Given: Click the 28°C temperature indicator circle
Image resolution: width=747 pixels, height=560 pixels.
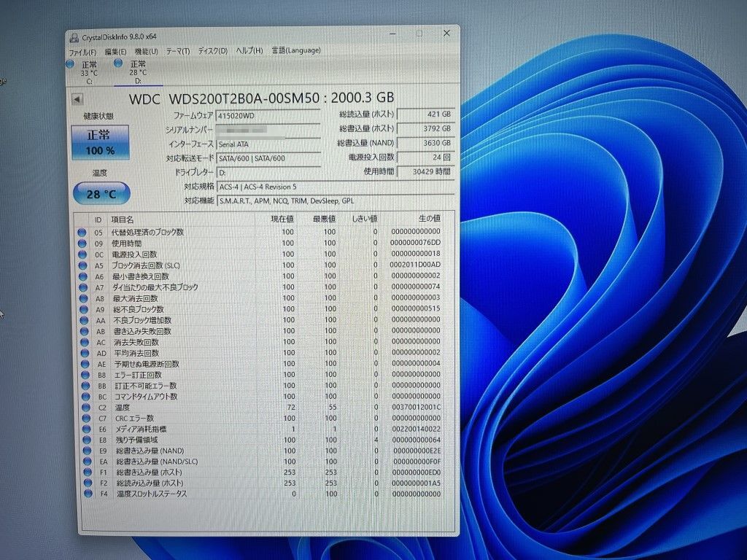Looking at the screenshot, I should 99,193.
